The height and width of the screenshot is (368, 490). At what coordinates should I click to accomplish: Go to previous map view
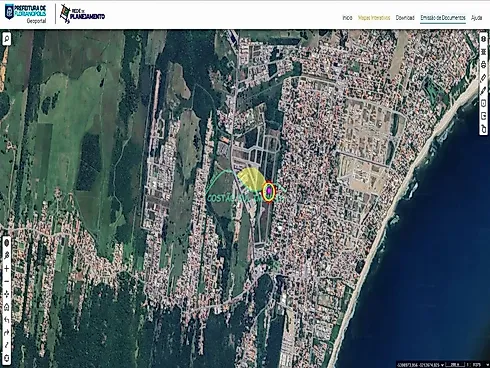6,320
